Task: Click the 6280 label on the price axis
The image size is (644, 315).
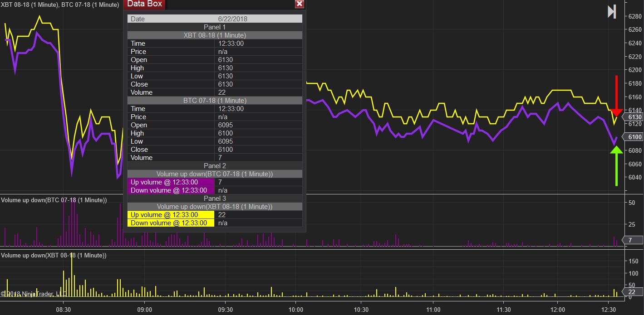Action: pos(634,16)
